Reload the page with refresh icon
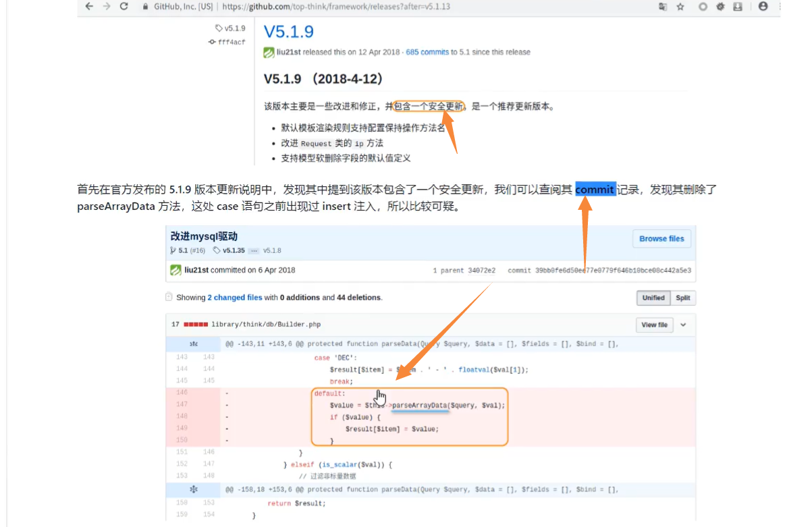Image resolution: width=812 pixels, height=527 pixels. (124, 6)
